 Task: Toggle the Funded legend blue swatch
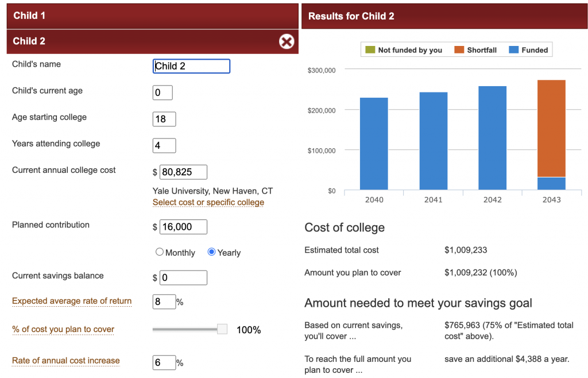(x=514, y=50)
